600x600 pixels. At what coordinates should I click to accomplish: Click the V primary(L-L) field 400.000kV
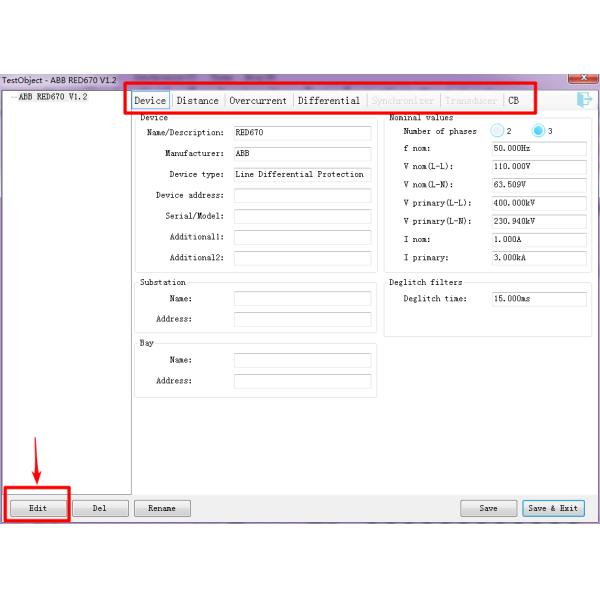tap(539, 203)
